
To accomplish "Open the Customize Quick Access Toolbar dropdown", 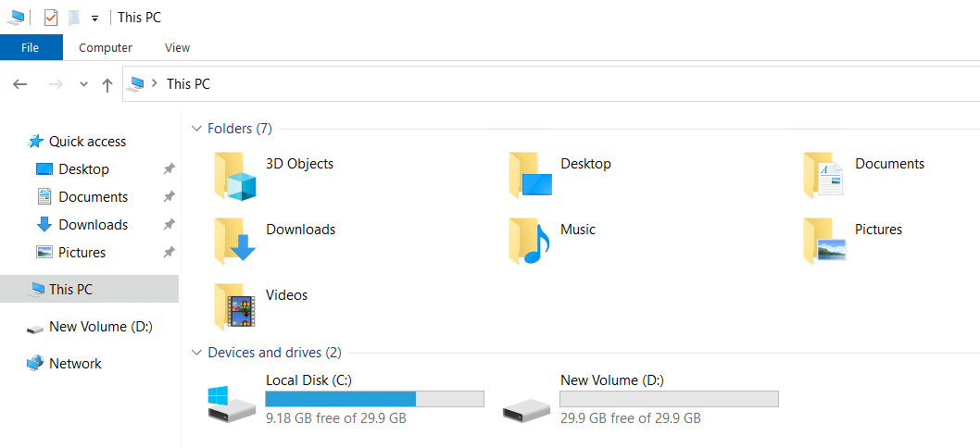I will pyautogui.click(x=94, y=19).
